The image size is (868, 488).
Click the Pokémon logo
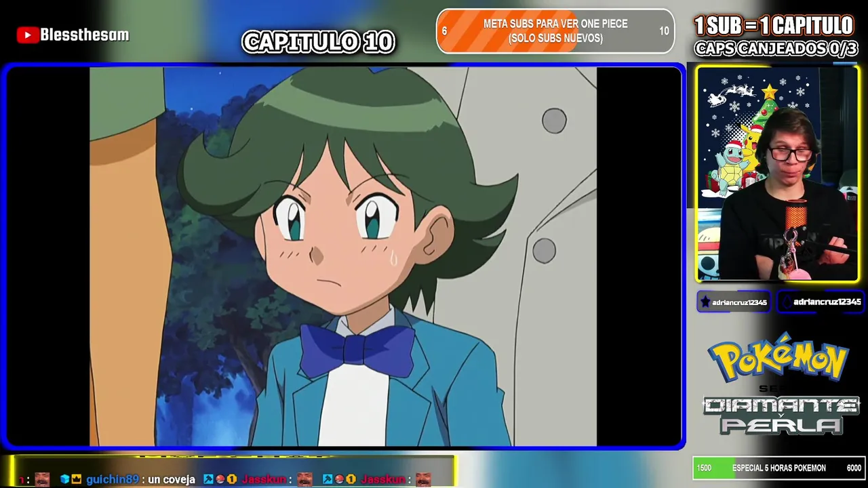778,357
